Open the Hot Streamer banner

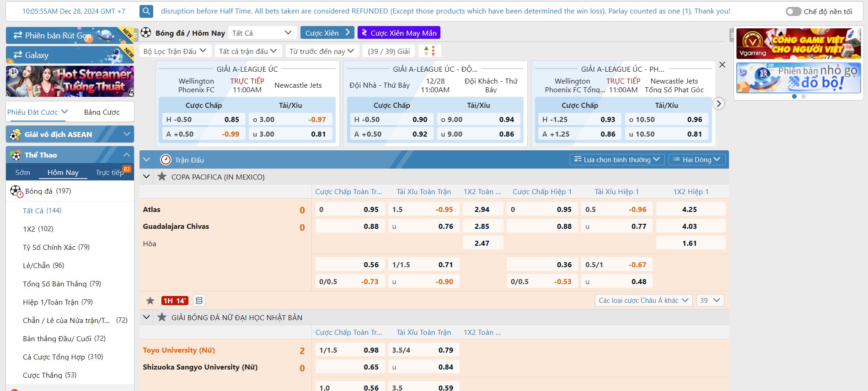click(x=70, y=81)
